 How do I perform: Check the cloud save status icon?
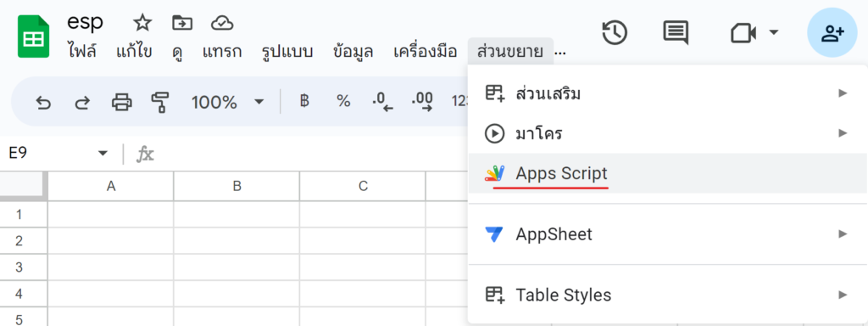[x=222, y=23]
